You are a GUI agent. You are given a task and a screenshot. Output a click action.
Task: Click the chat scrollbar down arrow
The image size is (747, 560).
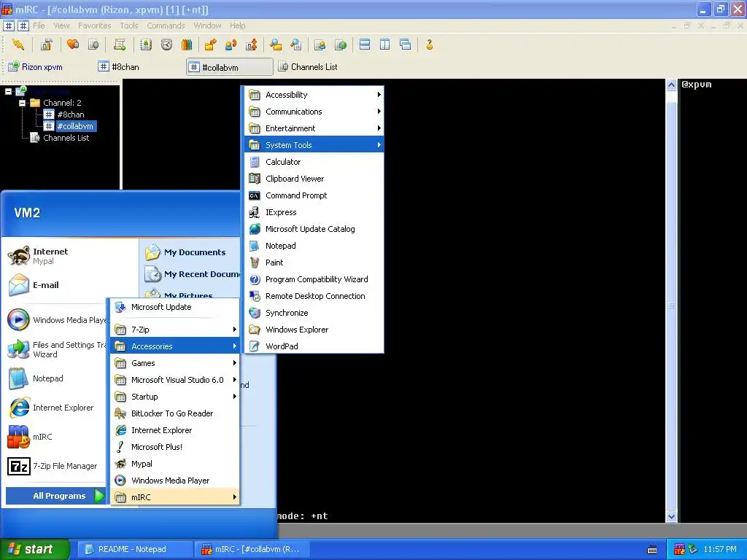click(x=671, y=517)
